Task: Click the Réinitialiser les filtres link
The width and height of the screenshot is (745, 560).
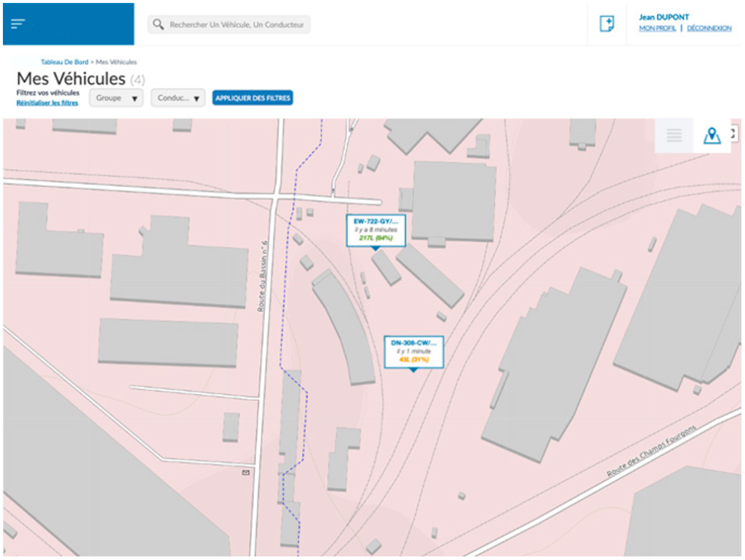Action: pos(47,103)
